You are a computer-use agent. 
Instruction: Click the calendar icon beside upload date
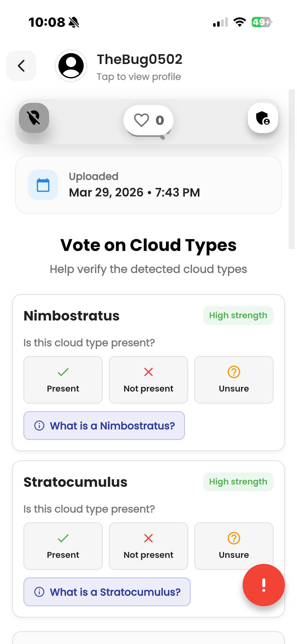[x=43, y=184]
